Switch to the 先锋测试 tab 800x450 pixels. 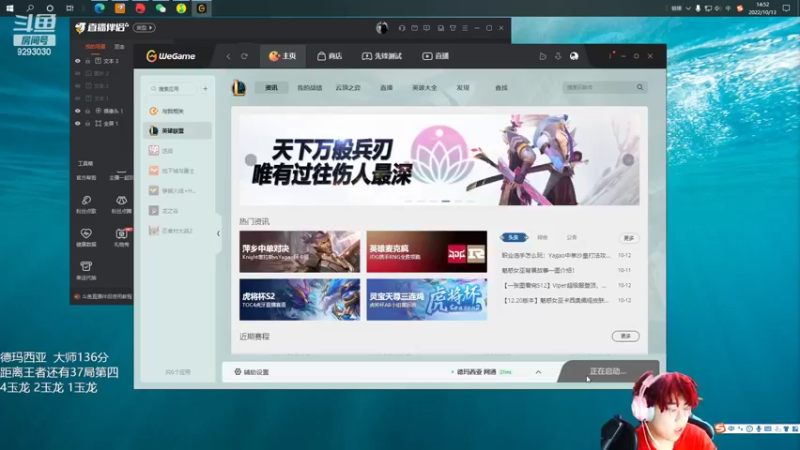pyautogui.click(x=382, y=56)
